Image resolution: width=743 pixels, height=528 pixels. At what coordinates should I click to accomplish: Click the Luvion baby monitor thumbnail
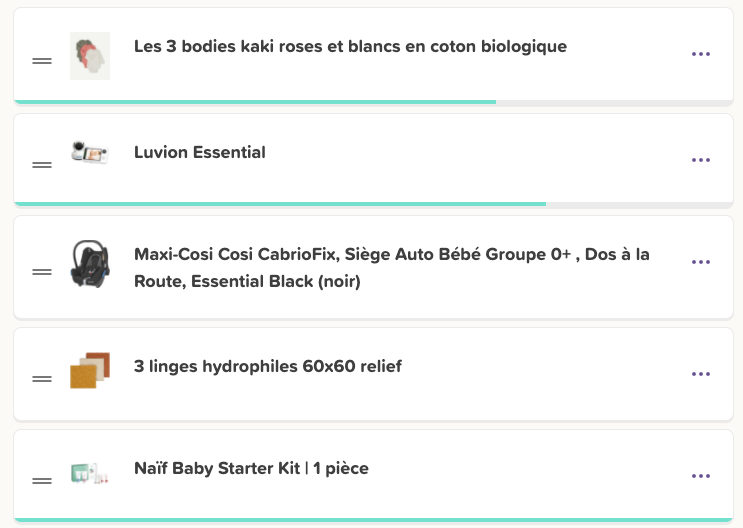pyautogui.click(x=90, y=153)
